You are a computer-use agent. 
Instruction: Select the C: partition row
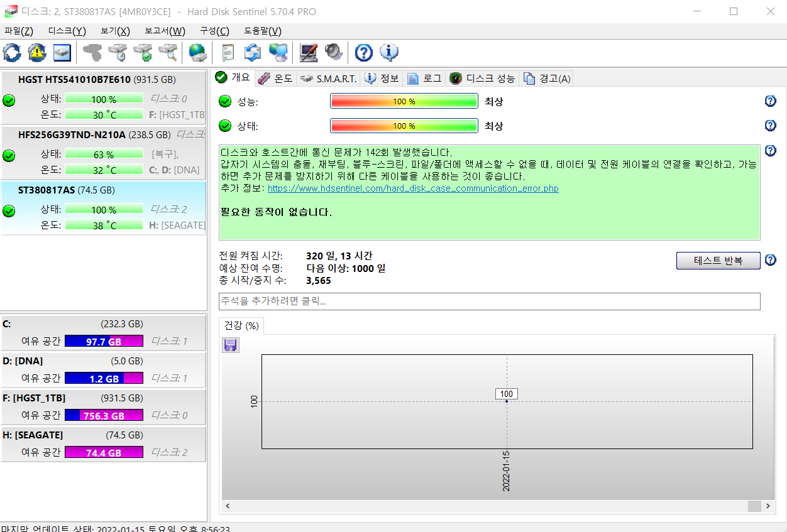(x=103, y=333)
